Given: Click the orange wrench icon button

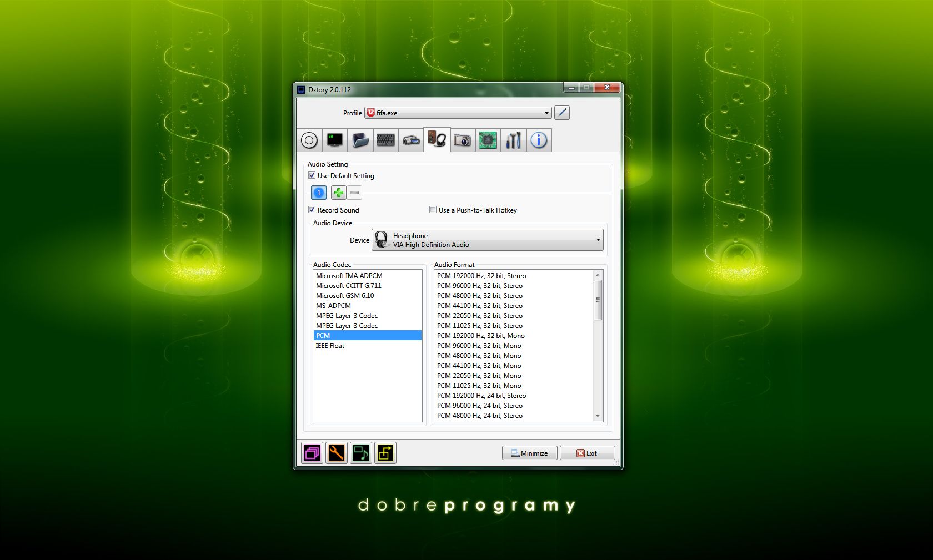Looking at the screenshot, I should (x=337, y=453).
